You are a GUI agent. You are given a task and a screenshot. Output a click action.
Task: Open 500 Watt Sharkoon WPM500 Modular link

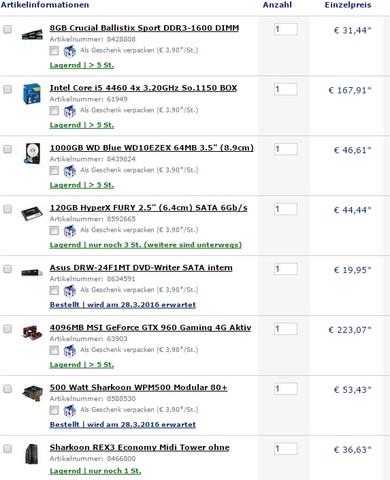click(x=139, y=387)
